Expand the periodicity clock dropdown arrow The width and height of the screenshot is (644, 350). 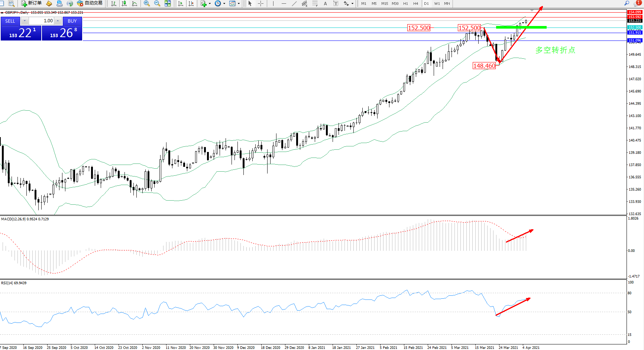coord(224,4)
